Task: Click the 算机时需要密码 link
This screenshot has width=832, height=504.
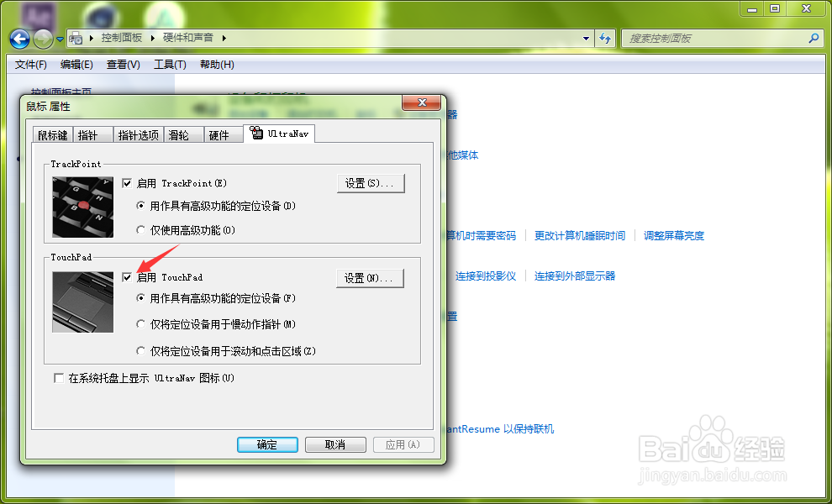Action: 482,235
